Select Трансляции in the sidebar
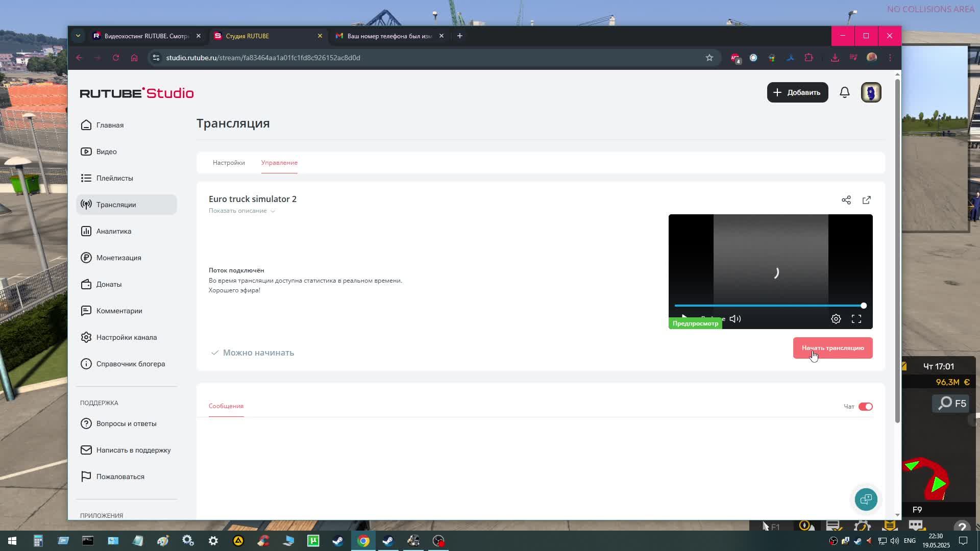The height and width of the screenshot is (551, 980). (127, 205)
